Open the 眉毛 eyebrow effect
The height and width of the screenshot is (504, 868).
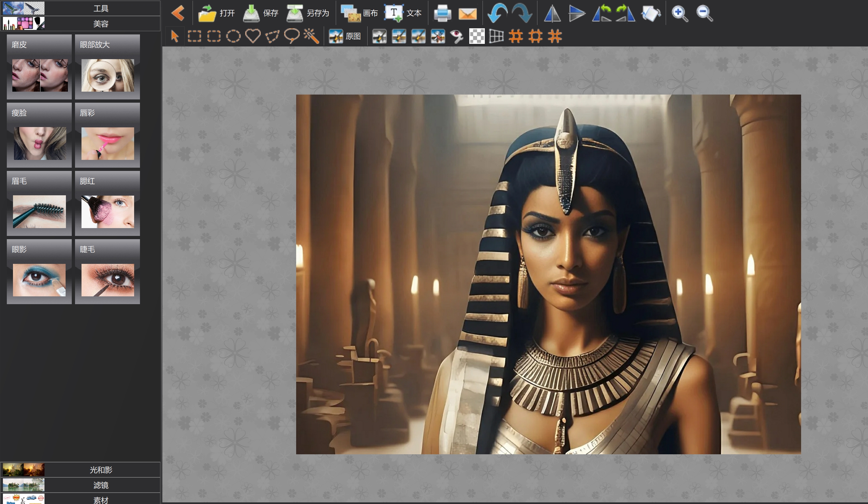point(39,203)
